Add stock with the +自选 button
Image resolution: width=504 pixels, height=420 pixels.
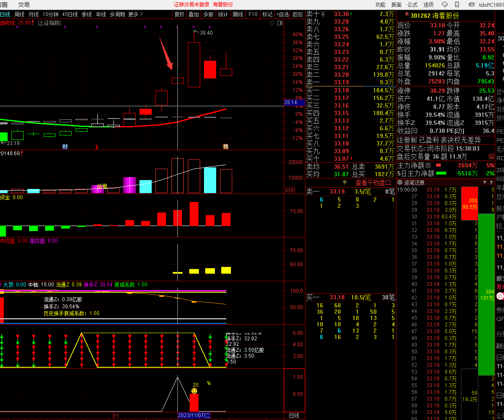[282, 14]
